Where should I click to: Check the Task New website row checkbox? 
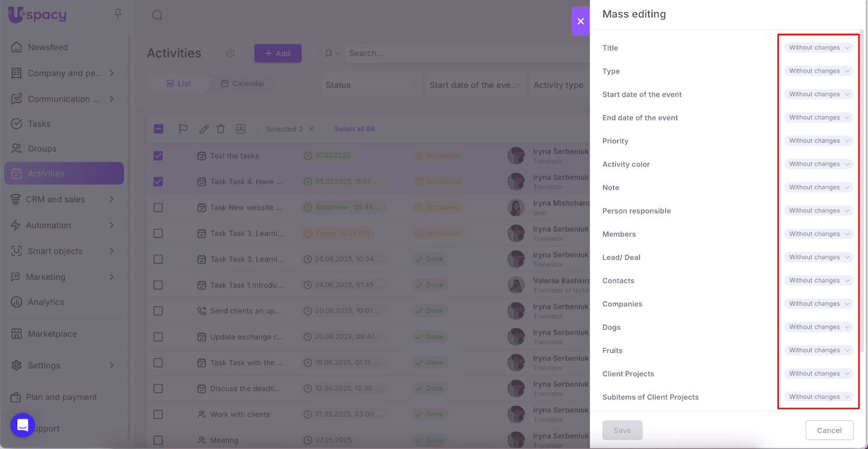tap(158, 207)
